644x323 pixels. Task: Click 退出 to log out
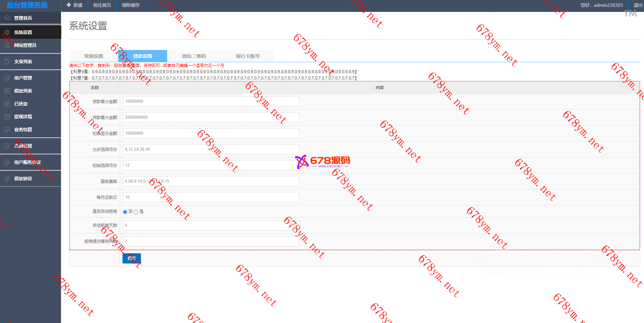point(638,5)
